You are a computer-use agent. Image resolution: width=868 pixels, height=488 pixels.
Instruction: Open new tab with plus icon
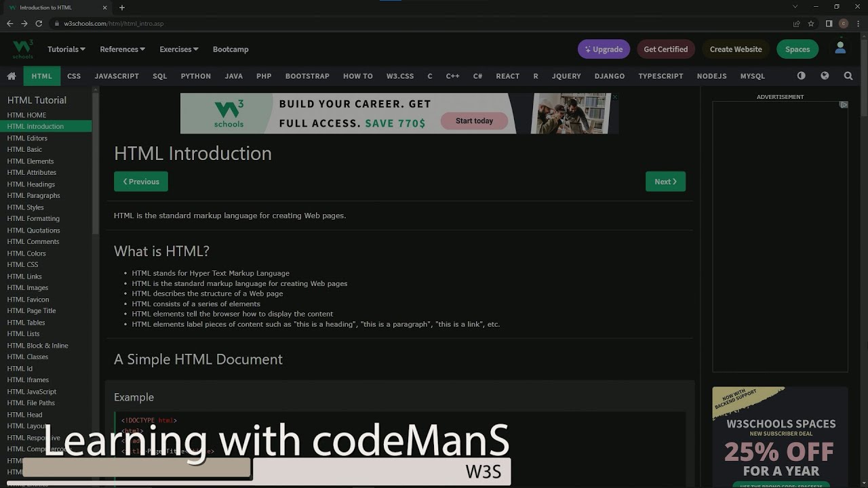(122, 7)
